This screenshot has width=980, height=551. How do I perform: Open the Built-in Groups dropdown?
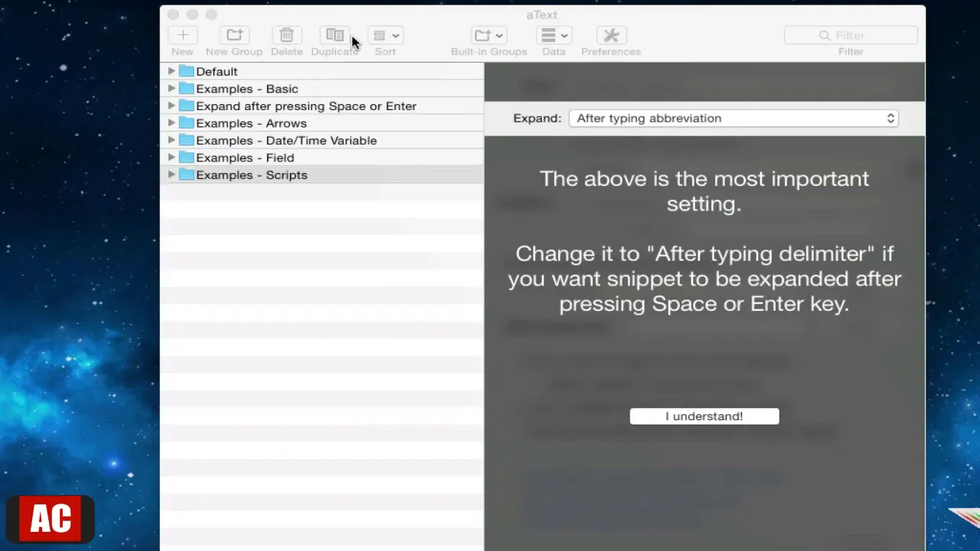tap(488, 35)
